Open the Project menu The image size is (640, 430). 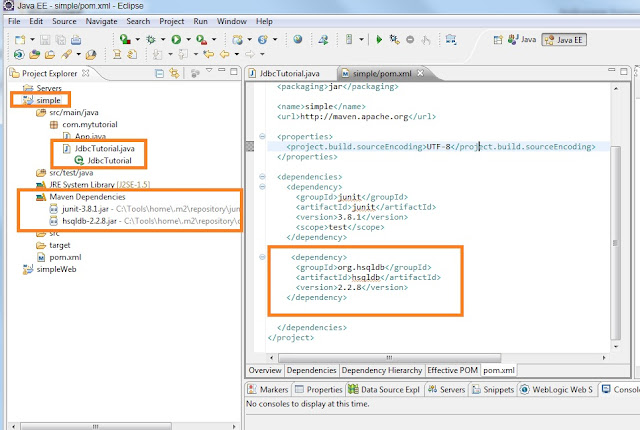[x=171, y=21]
